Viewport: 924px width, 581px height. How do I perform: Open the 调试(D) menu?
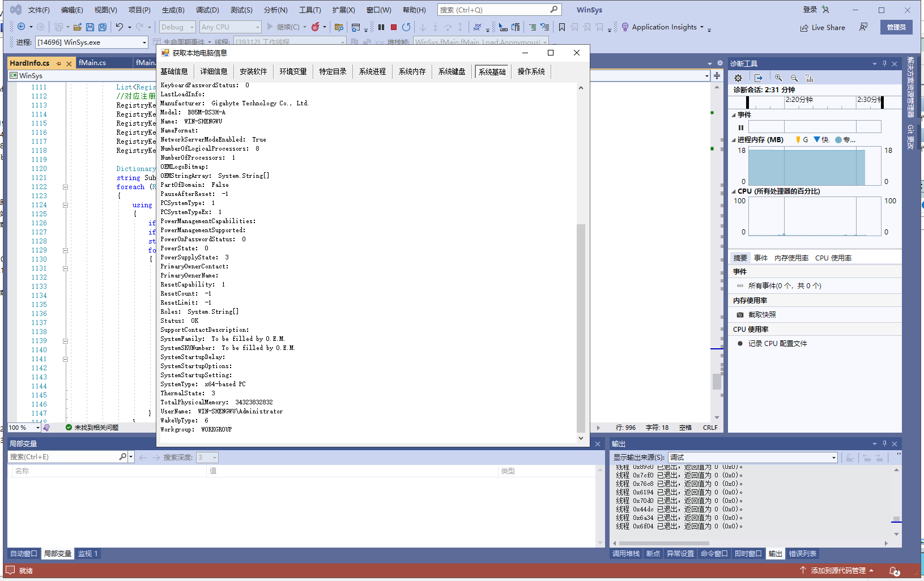tap(207, 10)
